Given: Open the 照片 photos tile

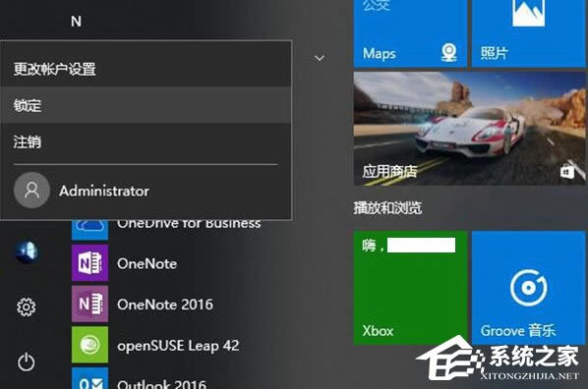Looking at the screenshot, I should point(528,33).
